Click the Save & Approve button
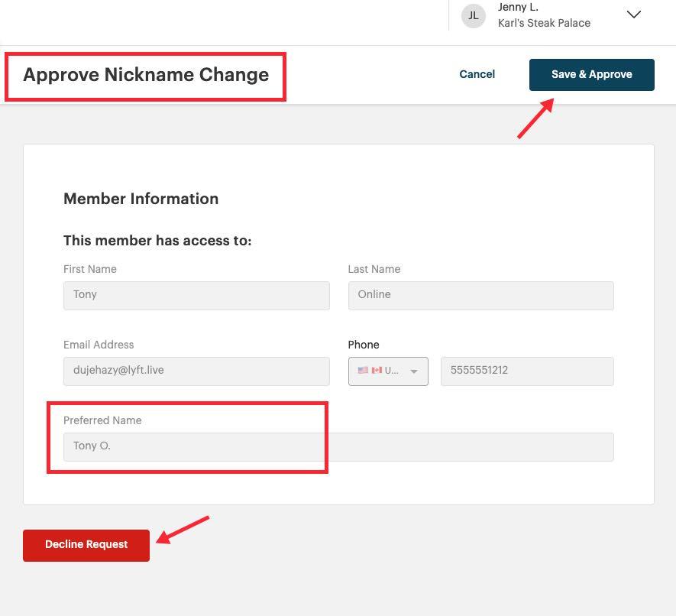 (x=591, y=74)
